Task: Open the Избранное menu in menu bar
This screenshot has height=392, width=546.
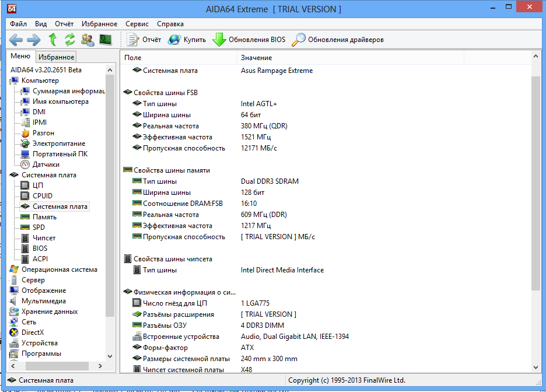Action: (100, 24)
